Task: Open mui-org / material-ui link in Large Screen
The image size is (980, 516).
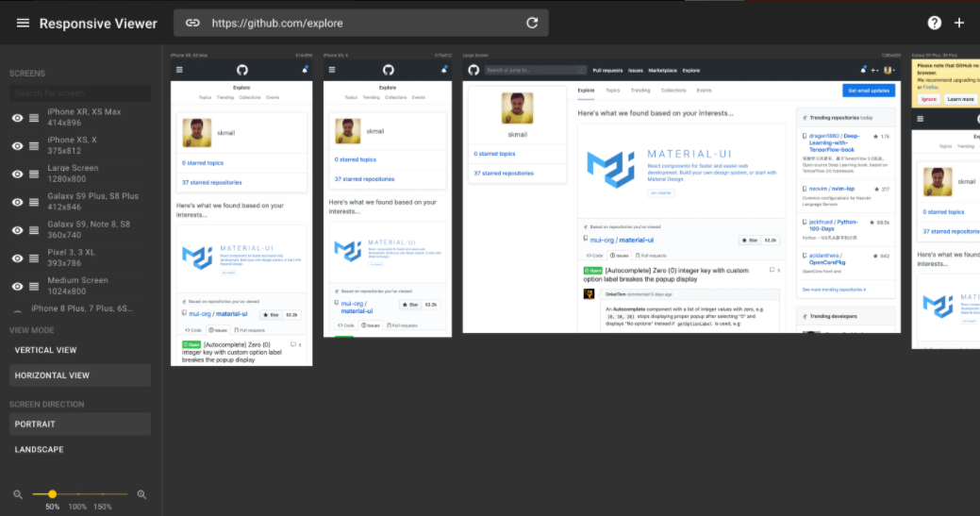Action: pyautogui.click(x=622, y=240)
